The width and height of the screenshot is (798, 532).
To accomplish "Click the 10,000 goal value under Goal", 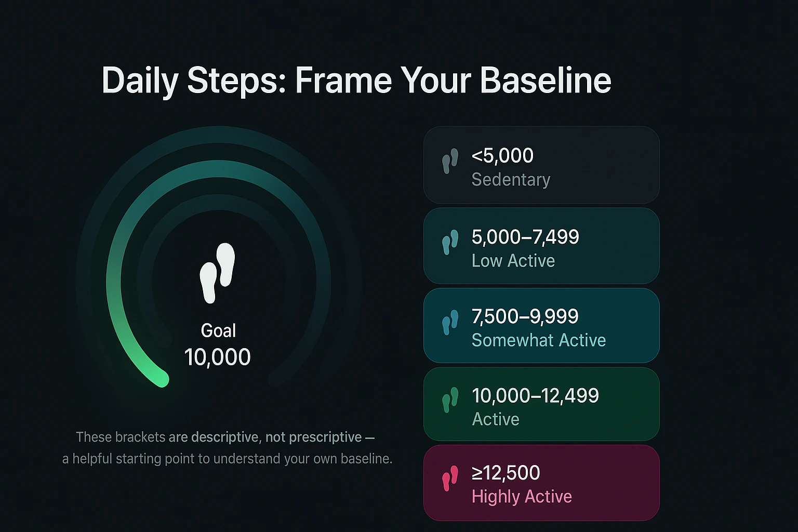I will [x=218, y=357].
